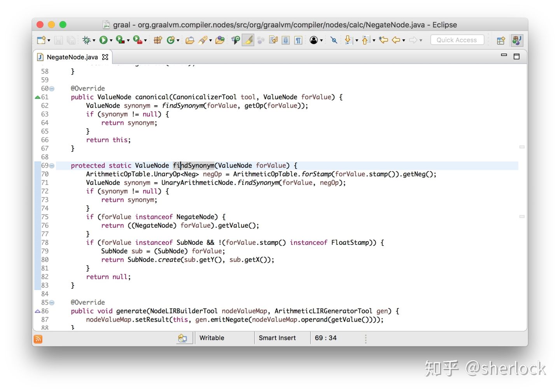Expand the New Java Class dropdown arrow
This screenshot has width=560, height=392.
point(178,40)
